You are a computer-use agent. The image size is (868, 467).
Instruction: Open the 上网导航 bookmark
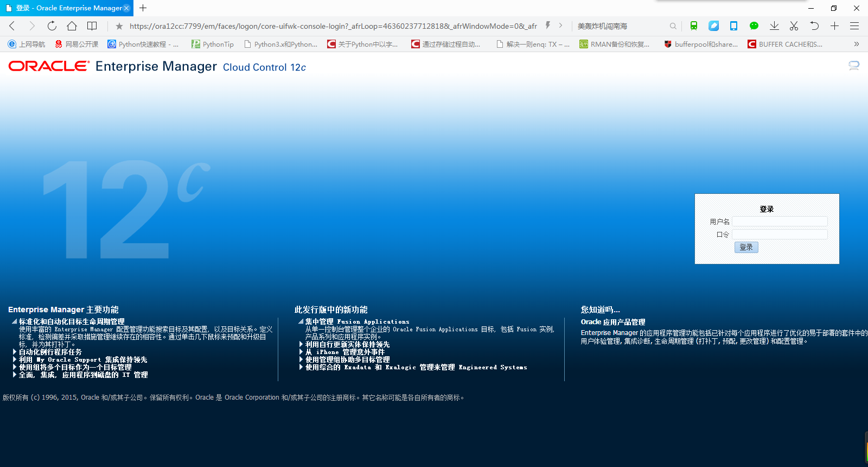(27, 44)
